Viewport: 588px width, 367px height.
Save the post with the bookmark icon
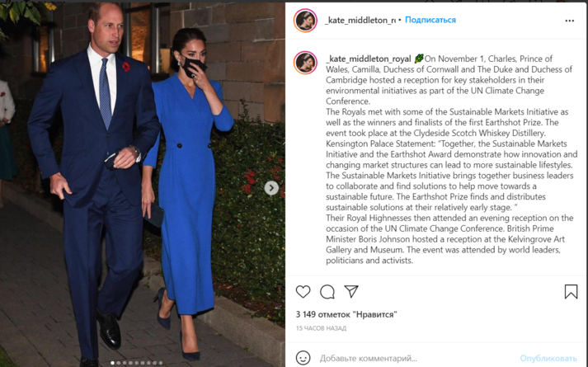click(571, 292)
